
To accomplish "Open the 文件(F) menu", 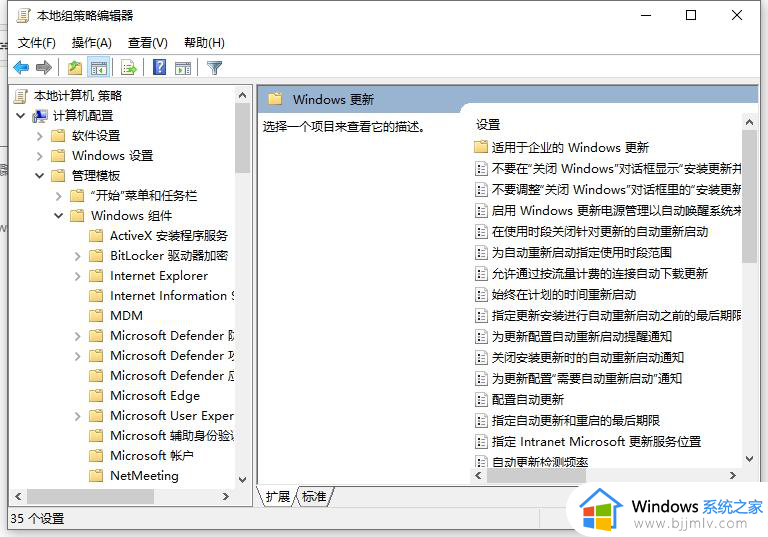I will pyautogui.click(x=37, y=43).
